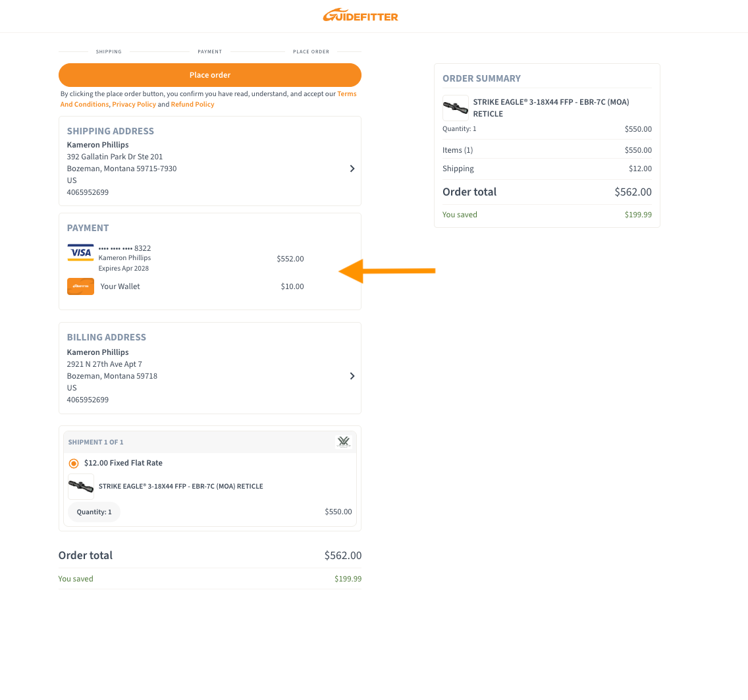Click '392 Gallatin Park Dr Ste 201' address line
Screen dimensions: 748x700
(x=115, y=157)
